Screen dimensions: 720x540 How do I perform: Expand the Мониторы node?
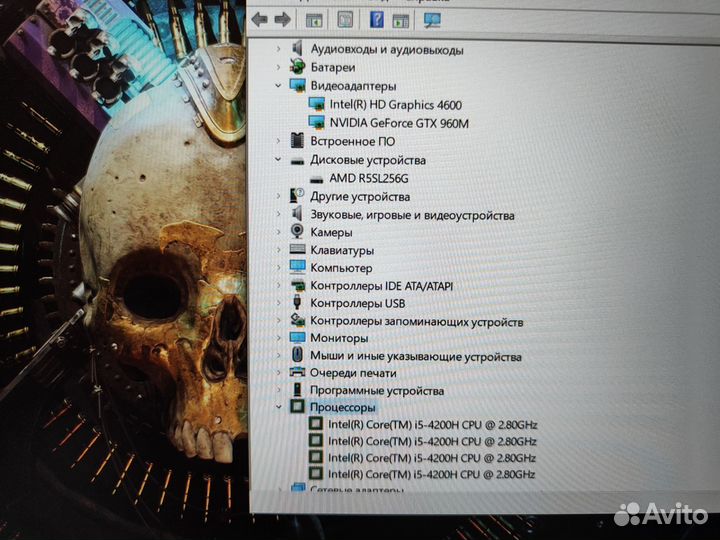click(278, 338)
